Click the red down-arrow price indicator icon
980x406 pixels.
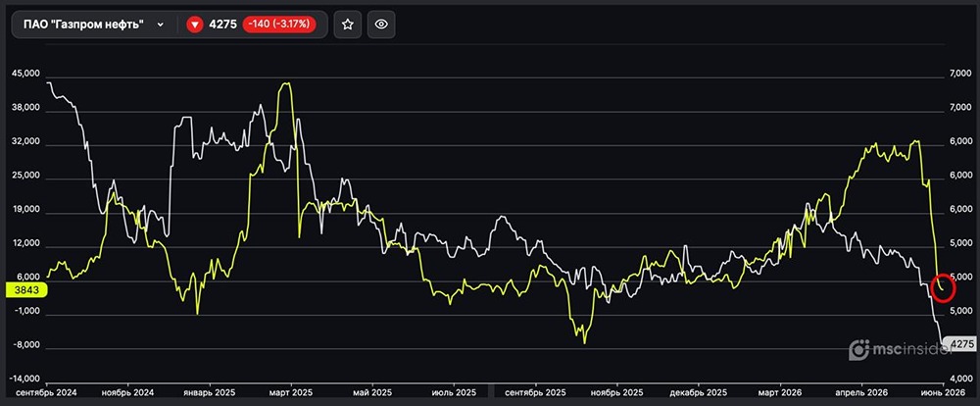[195, 25]
